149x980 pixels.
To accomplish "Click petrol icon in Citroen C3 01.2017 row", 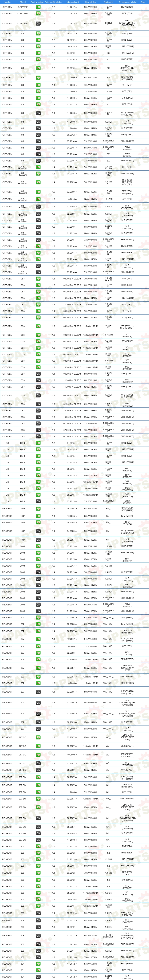I will click(x=38, y=105).
